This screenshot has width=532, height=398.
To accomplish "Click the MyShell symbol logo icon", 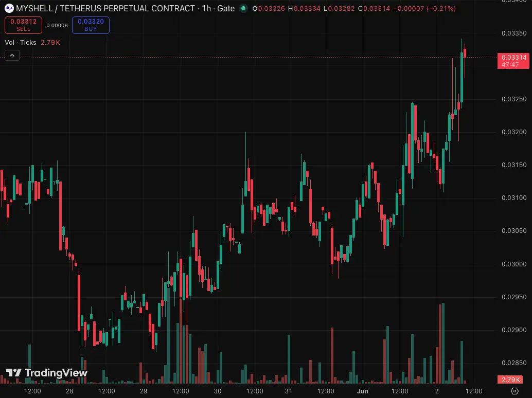I will click(x=9, y=8).
